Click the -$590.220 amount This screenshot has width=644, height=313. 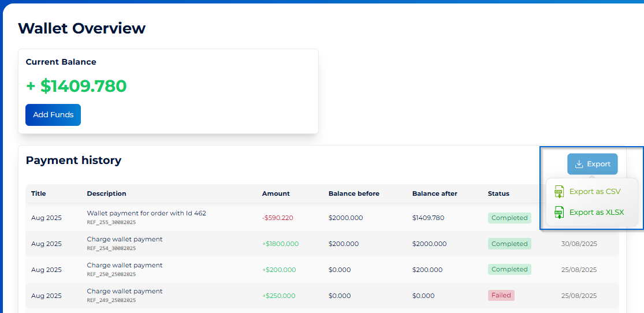pos(277,218)
